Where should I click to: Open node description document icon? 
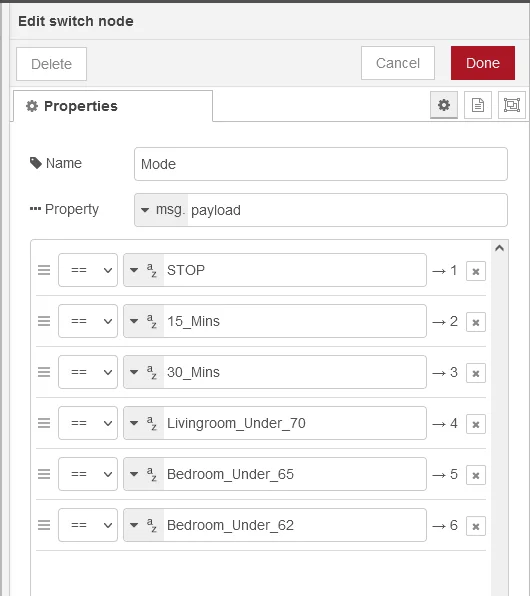[x=478, y=105]
